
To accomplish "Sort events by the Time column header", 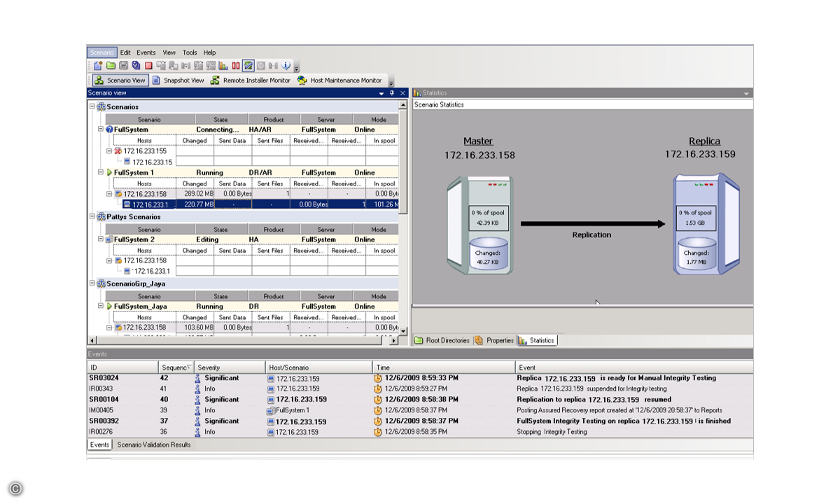I will pos(444,367).
